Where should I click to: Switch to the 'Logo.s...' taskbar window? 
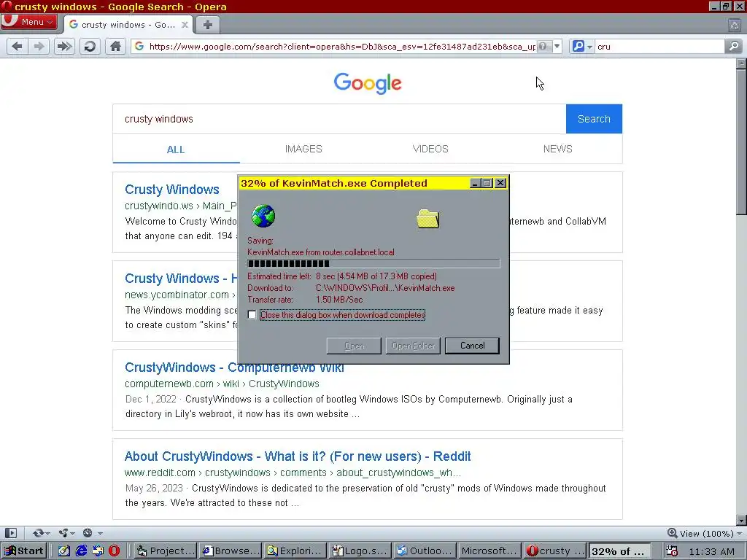(360, 551)
